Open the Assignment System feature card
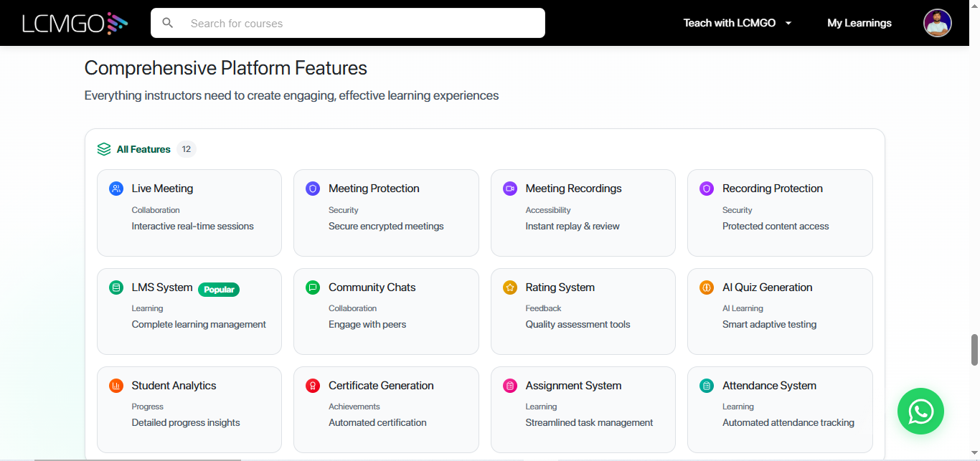Image resolution: width=980 pixels, height=461 pixels. coord(583,409)
